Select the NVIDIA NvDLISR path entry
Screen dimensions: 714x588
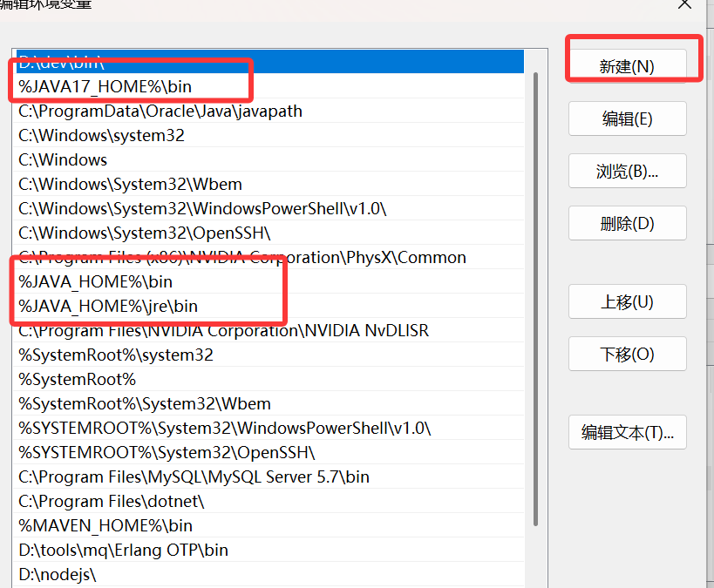tap(223, 331)
